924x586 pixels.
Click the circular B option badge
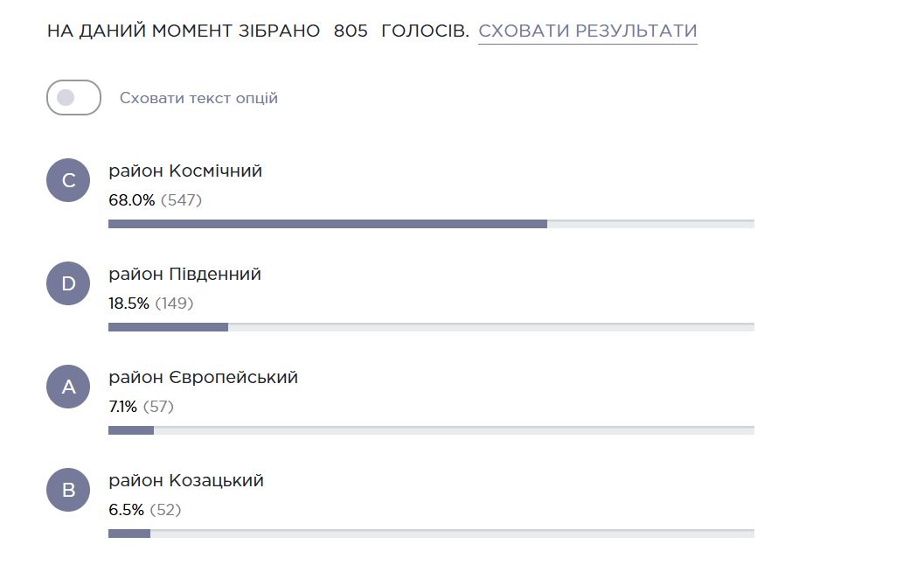pyautogui.click(x=68, y=490)
